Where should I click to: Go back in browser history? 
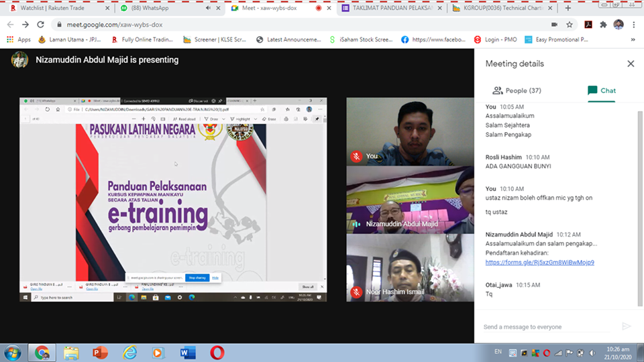point(11,25)
